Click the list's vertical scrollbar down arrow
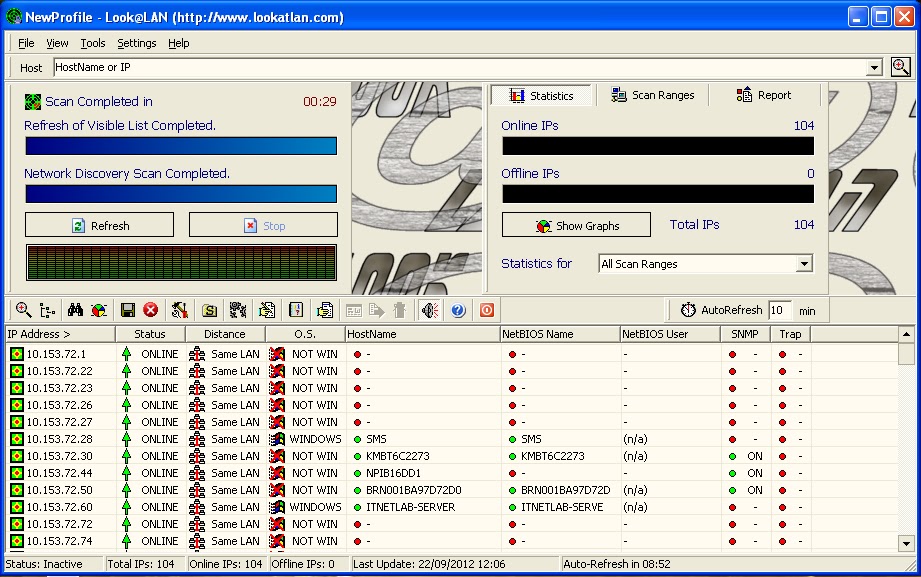 (906, 543)
